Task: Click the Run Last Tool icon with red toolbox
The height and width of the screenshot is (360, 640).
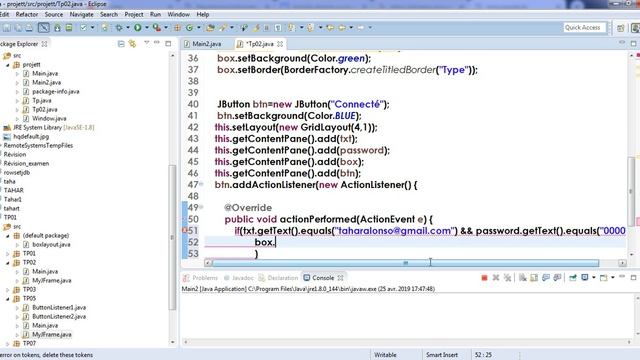Action: coord(157,28)
